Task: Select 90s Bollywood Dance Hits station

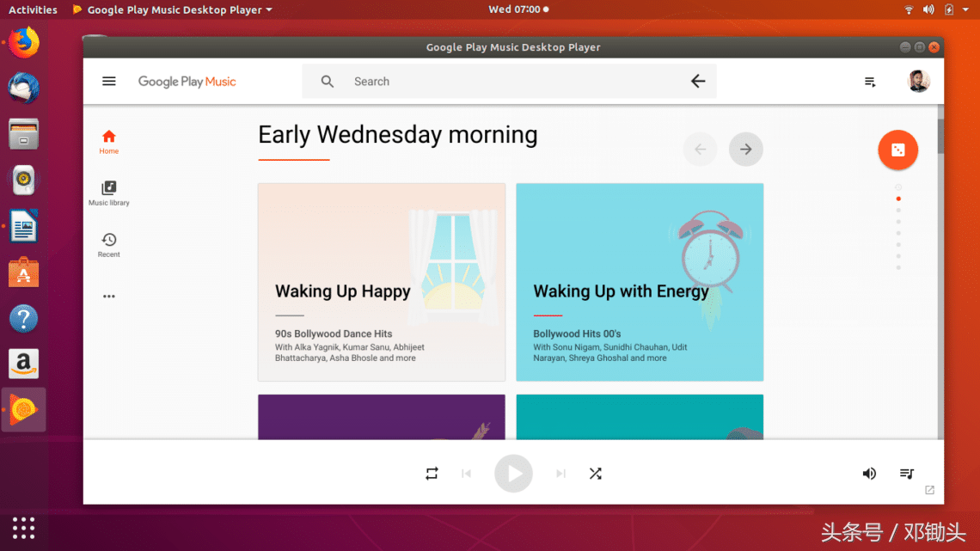Action: pyautogui.click(x=334, y=334)
